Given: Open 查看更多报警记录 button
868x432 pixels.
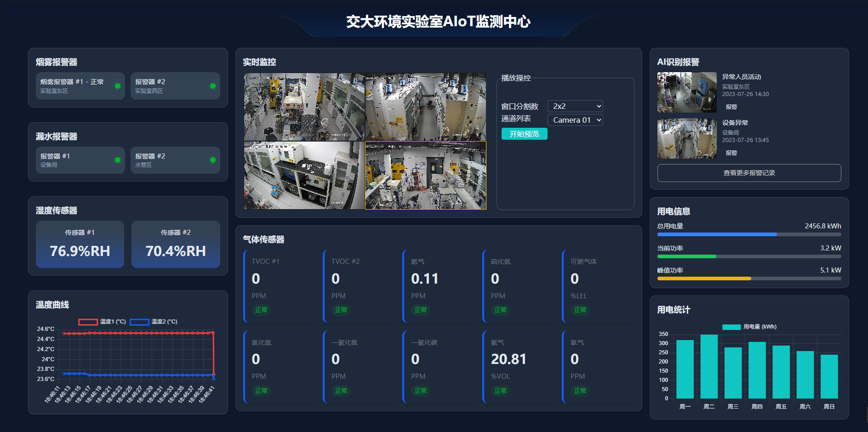Looking at the screenshot, I should [749, 173].
